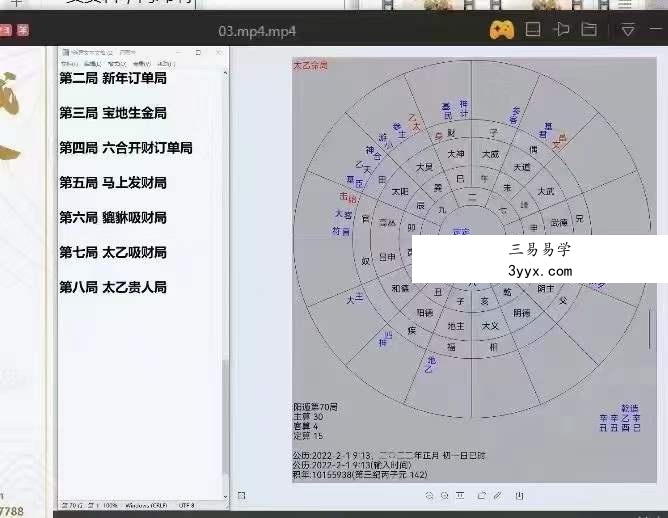Click the zoom in icon below chart image
668x518 pixels.
click(x=429, y=495)
